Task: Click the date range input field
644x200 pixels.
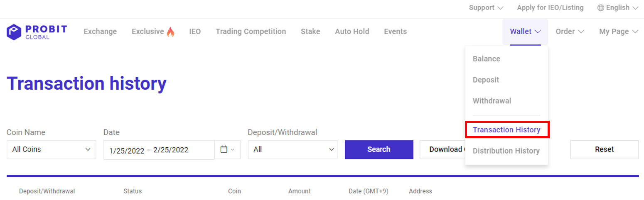Action: [x=159, y=150]
